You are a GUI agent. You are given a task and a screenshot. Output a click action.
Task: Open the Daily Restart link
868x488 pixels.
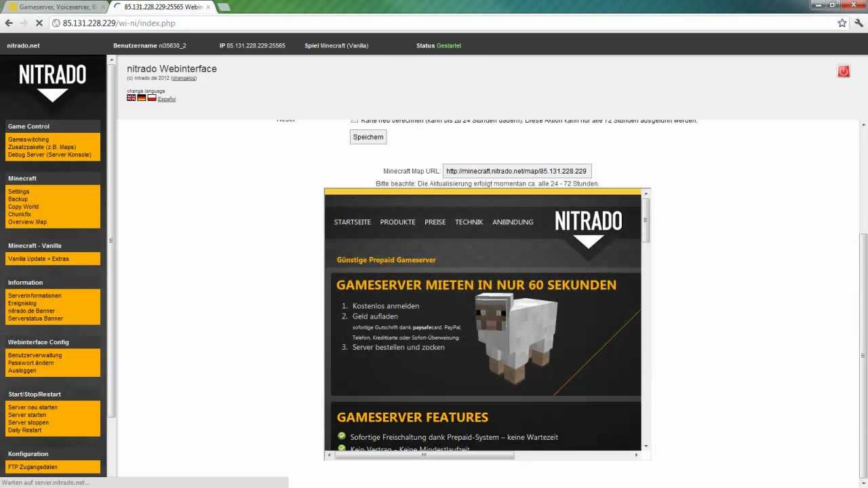(x=25, y=430)
